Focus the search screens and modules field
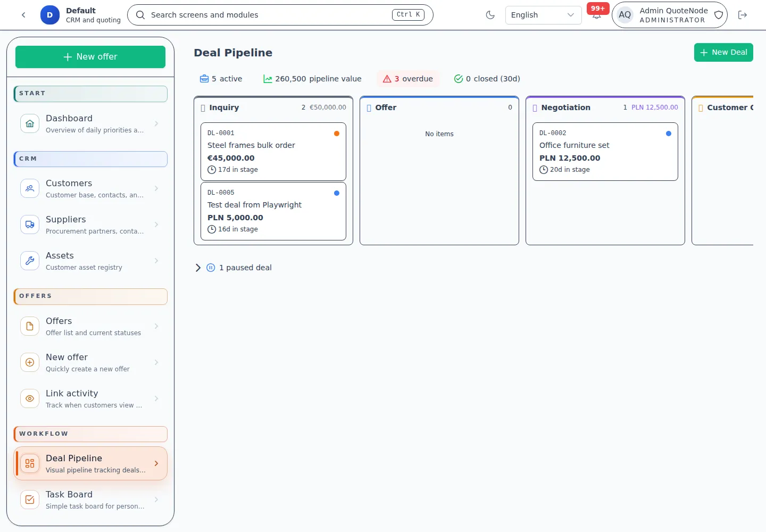 [280, 15]
